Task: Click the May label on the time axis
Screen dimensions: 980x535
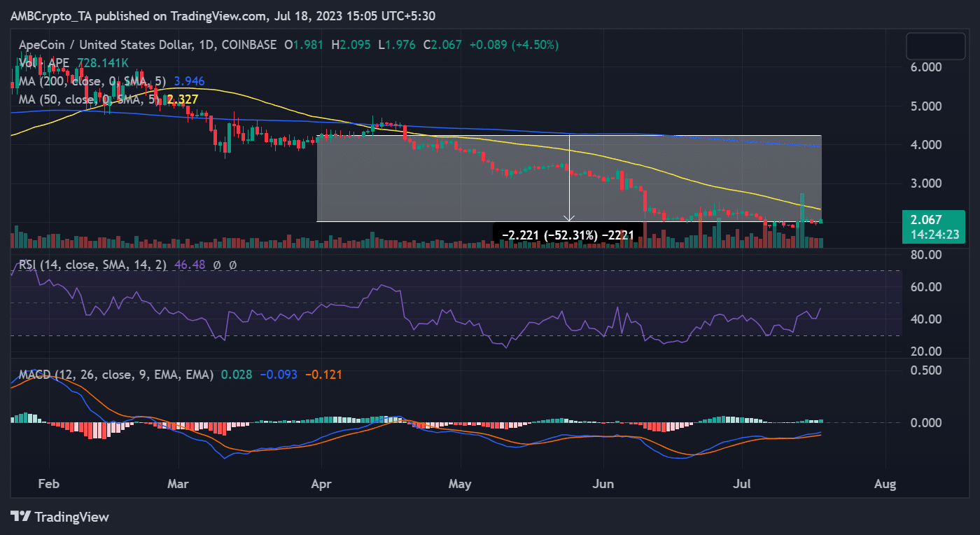Action: 461,484
